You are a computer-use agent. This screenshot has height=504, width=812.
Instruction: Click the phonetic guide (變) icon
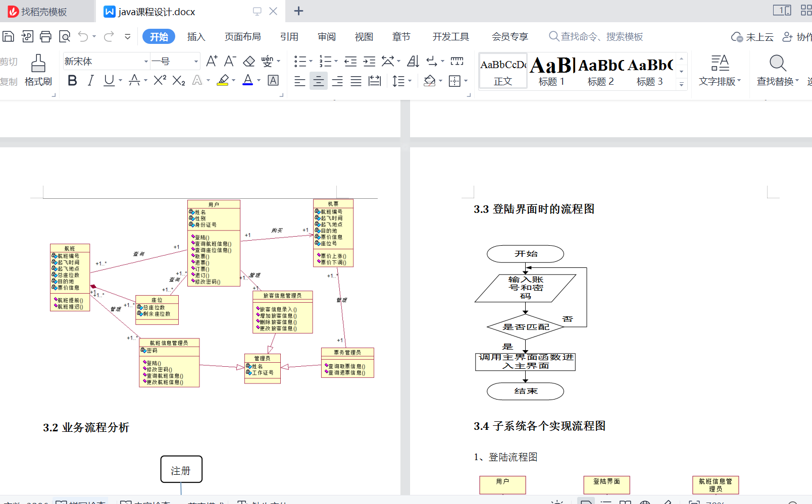point(267,61)
